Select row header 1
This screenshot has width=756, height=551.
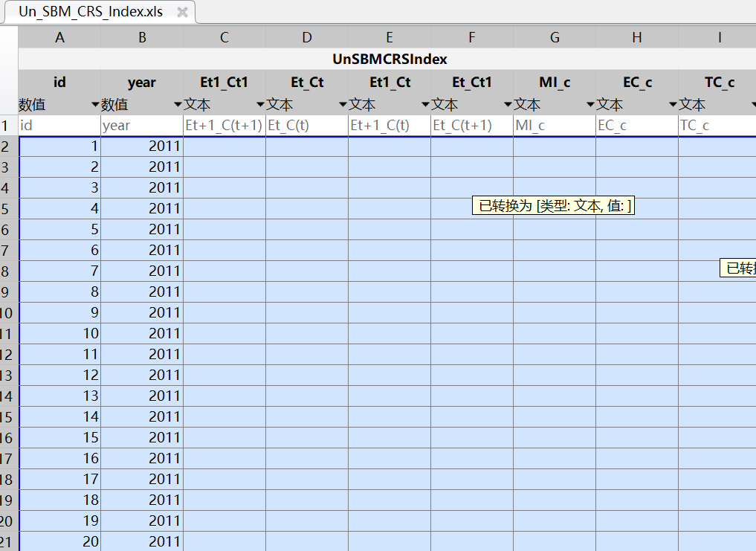[9, 126]
